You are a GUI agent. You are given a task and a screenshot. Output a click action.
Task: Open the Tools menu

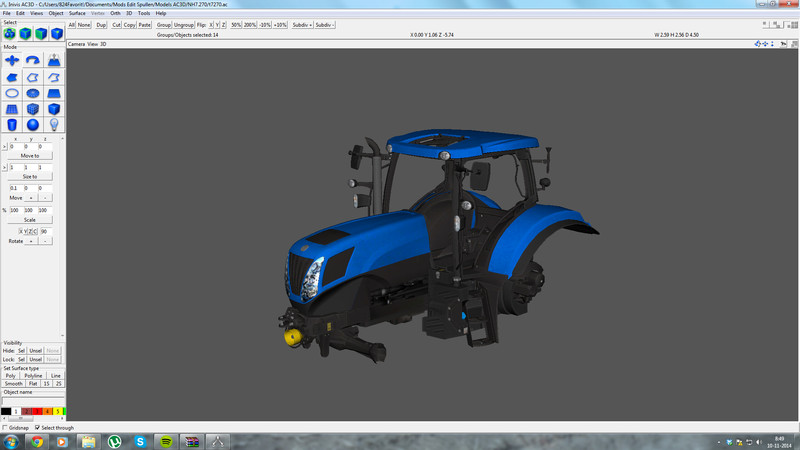(x=144, y=13)
